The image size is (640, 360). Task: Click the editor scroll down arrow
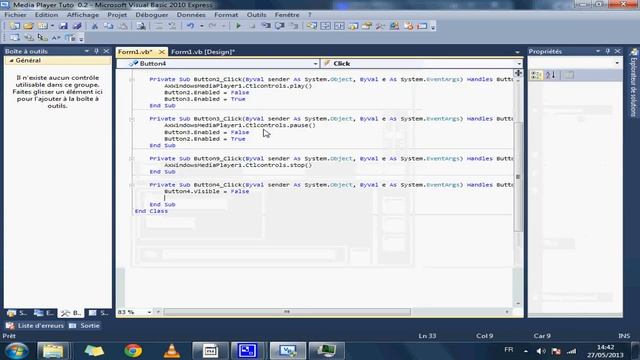coord(518,304)
